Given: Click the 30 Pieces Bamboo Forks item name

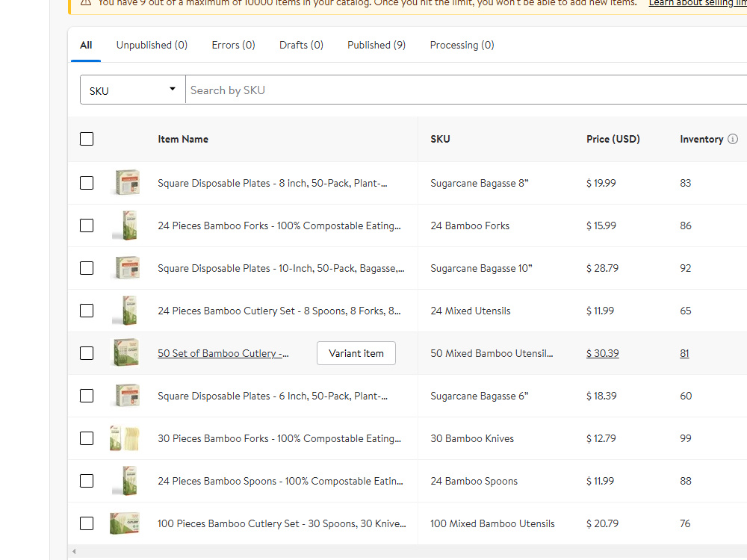Looking at the screenshot, I should [x=279, y=438].
